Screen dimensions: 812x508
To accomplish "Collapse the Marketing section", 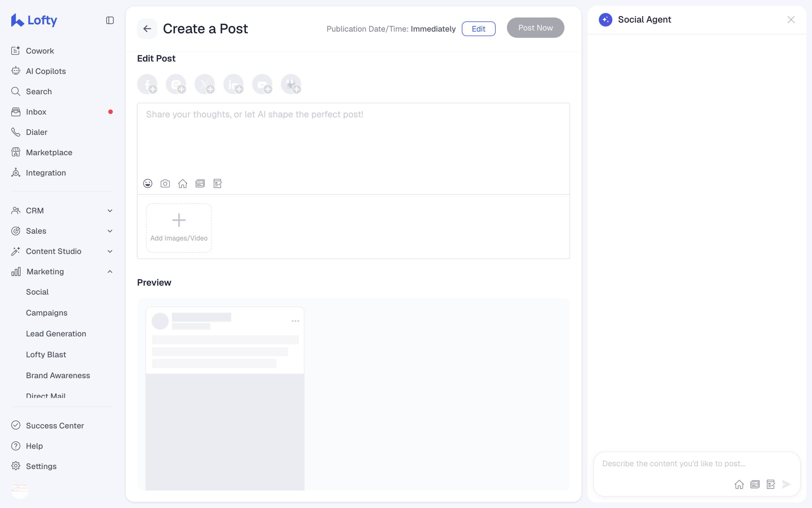I will [62, 271].
